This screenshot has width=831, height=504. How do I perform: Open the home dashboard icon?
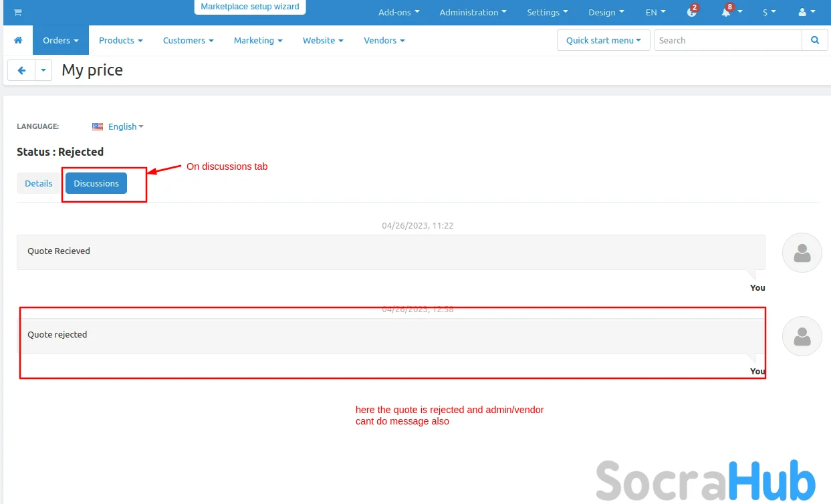point(18,40)
